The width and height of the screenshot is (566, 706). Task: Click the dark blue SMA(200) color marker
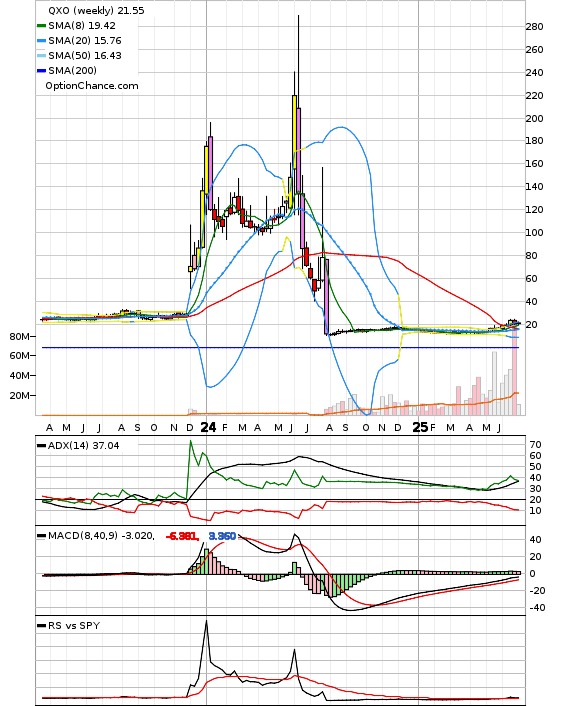pos(41,71)
